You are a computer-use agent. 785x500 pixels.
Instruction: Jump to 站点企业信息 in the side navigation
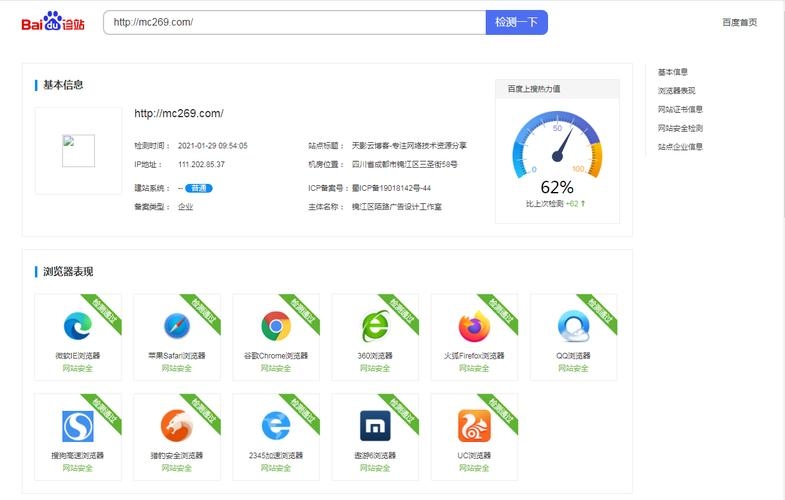pos(680,147)
